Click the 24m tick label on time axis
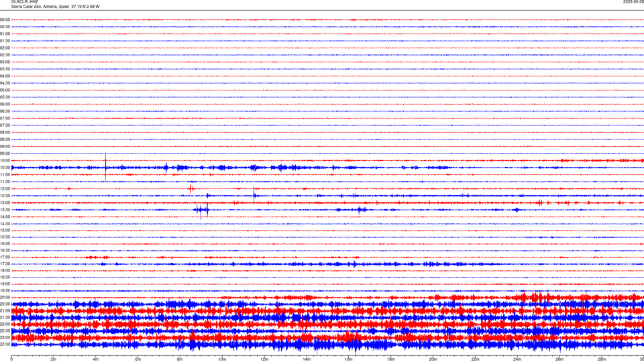 point(517,359)
